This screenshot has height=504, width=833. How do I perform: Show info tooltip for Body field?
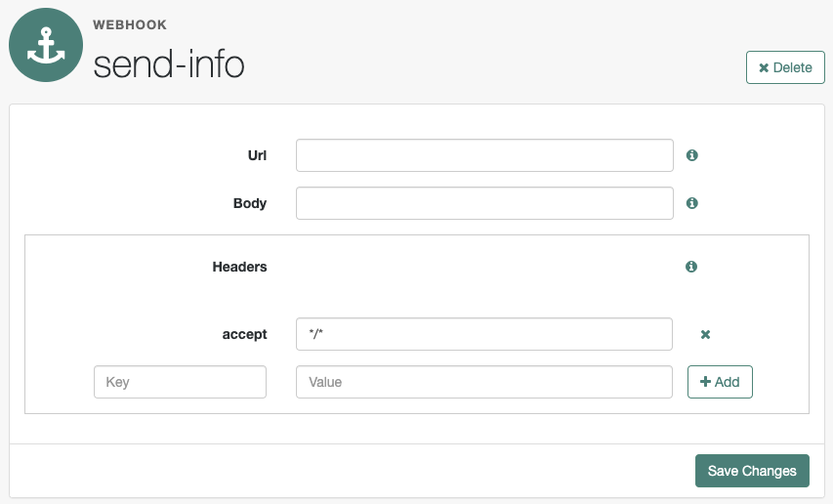click(691, 203)
